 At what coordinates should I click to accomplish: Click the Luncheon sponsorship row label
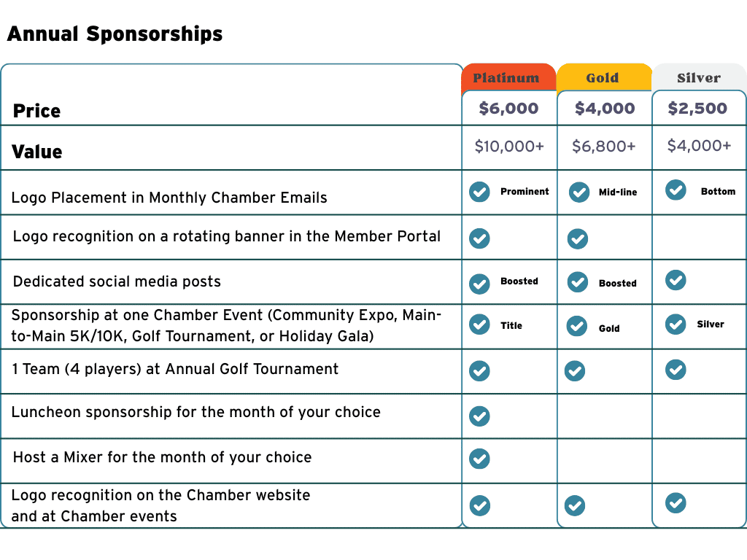point(196,413)
